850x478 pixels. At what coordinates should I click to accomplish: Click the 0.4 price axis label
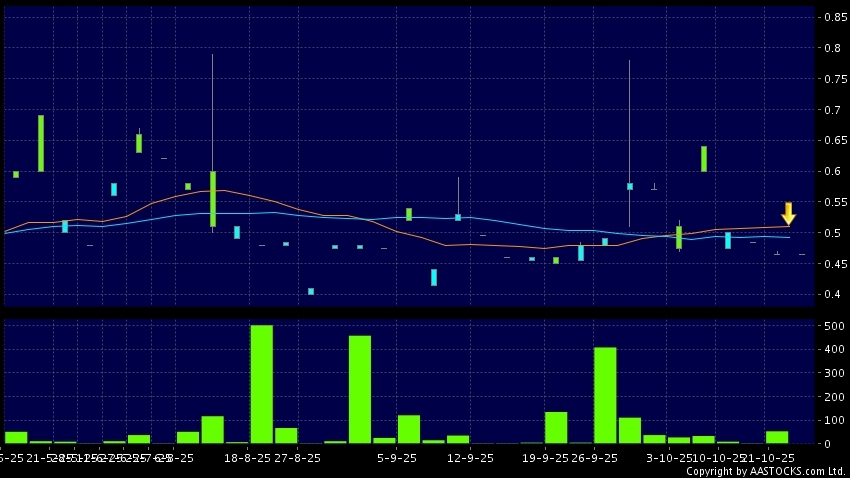point(832,294)
